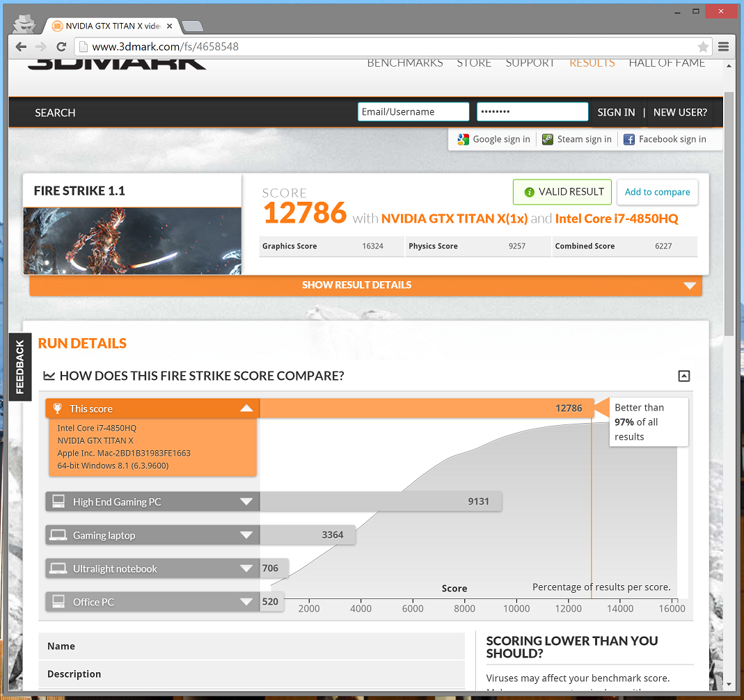Viewport: 744px width, 700px height.
Task: Click the New User? link
Action: click(x=680, y=113)
